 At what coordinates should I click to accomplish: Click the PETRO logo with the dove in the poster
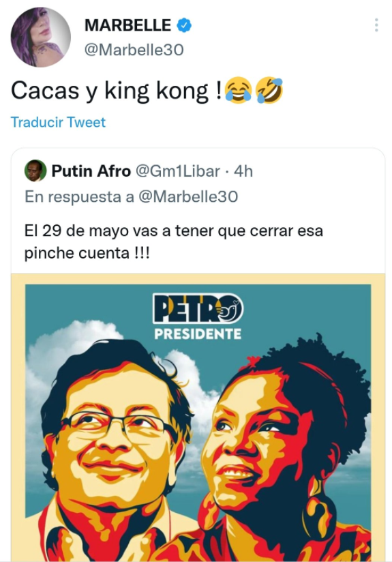tap(198, 308)
